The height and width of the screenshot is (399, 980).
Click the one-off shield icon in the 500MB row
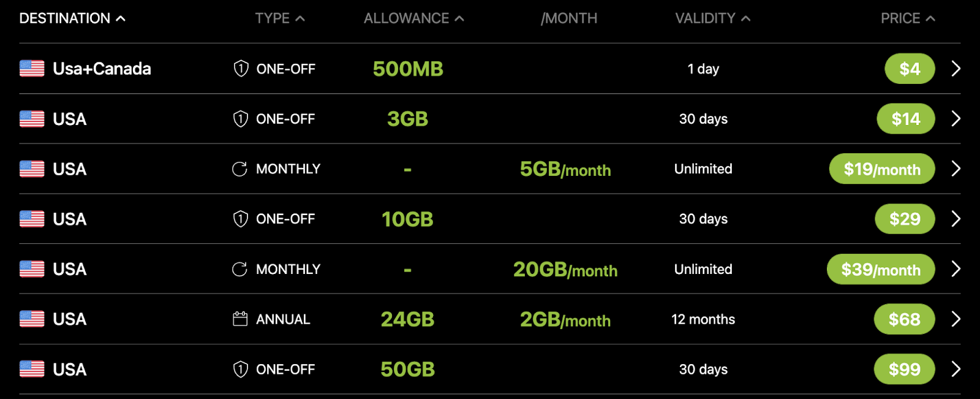coord(241,69)
